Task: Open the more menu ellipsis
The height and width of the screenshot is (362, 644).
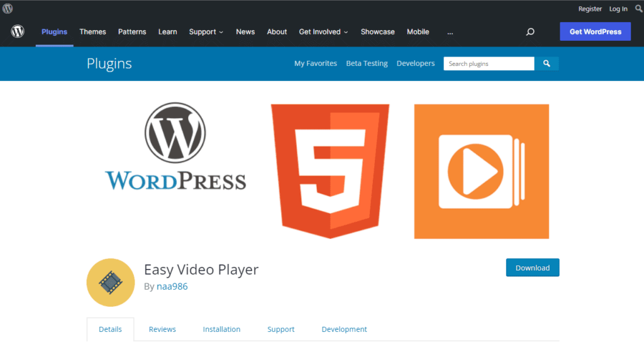Action: (450, 32)
